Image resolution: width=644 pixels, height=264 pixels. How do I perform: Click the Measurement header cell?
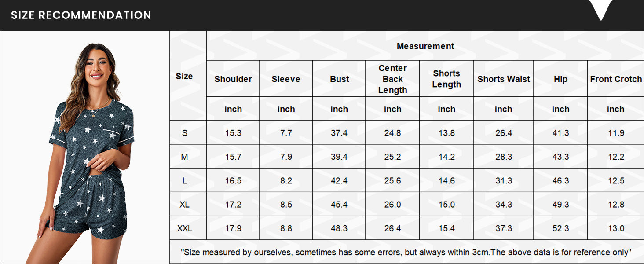coord(425,46)
